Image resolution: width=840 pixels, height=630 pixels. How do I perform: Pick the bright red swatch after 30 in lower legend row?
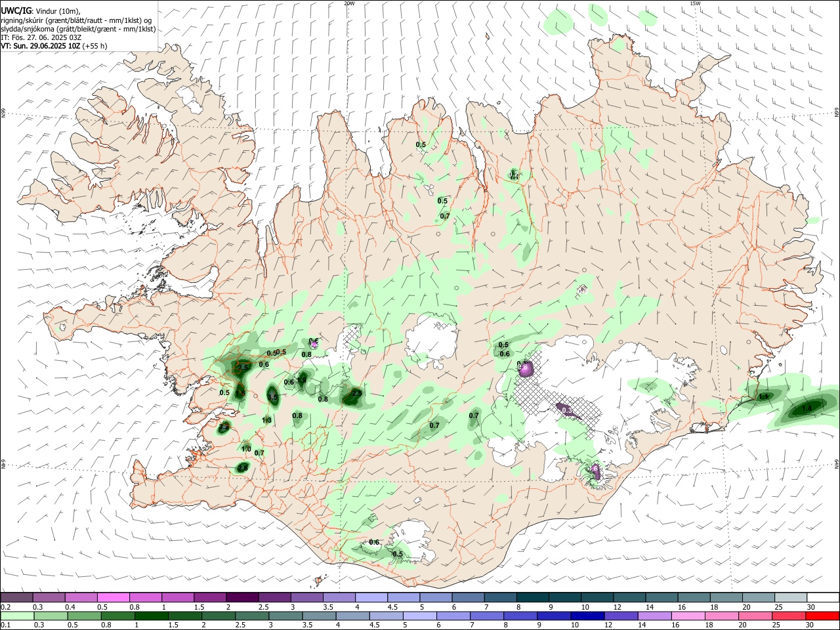click(822, 616)
